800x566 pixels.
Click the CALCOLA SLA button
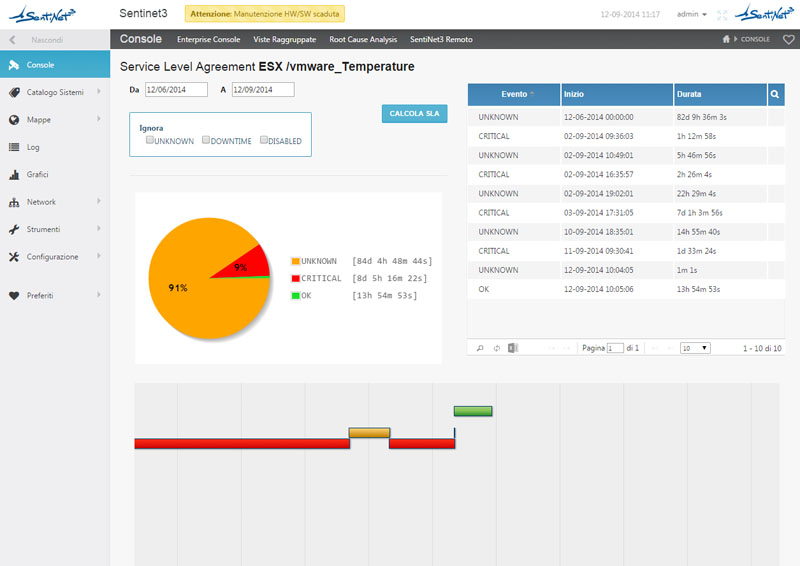coord(414,113)
